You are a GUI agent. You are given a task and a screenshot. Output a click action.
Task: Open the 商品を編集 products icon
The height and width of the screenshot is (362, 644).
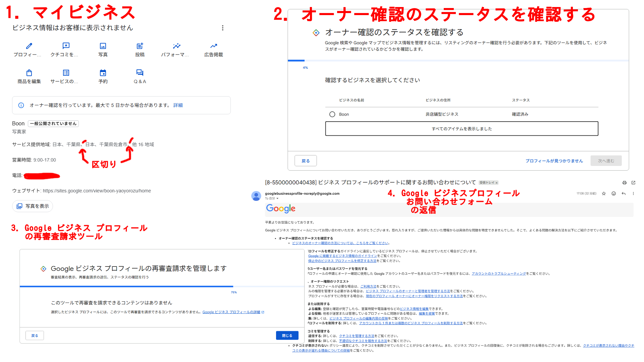29,73
